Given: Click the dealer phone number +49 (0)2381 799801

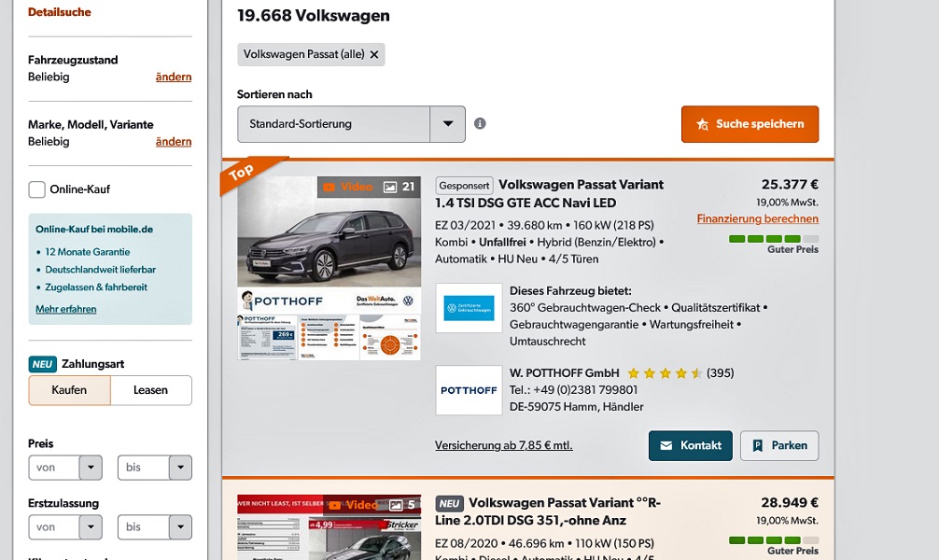Looking at the screenshot, I should pyautogui.click(x=585, y=390).
